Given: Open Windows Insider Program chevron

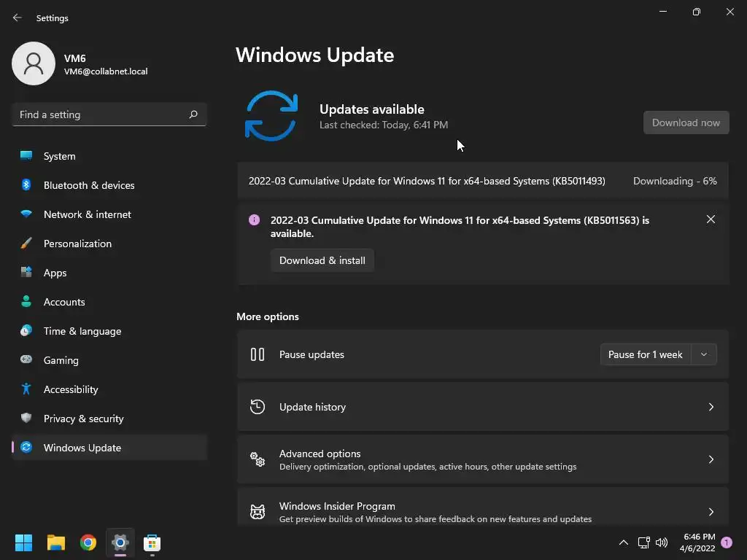Looking at the screenshot, I should [711, 511].
